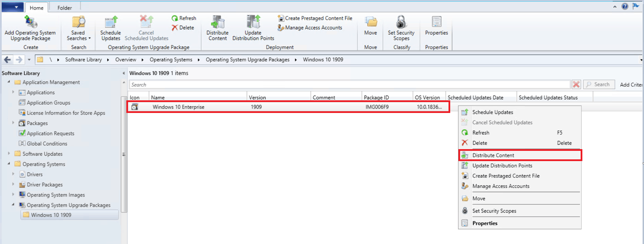Viewport: 644px width, 244px height.
Task: Click Delete in the ribbon
Action: point(183,28)
